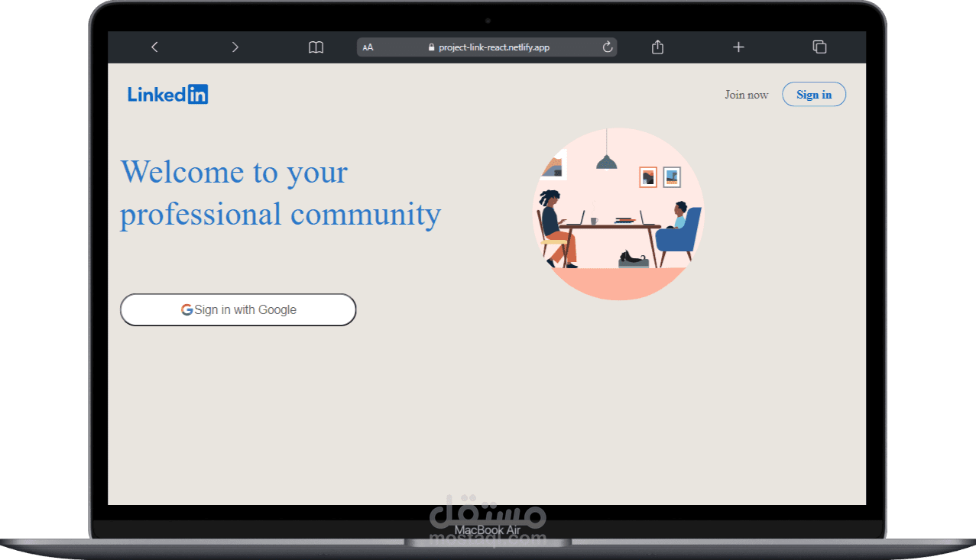
Task: Open the Join now link
Action: [747, 95]
